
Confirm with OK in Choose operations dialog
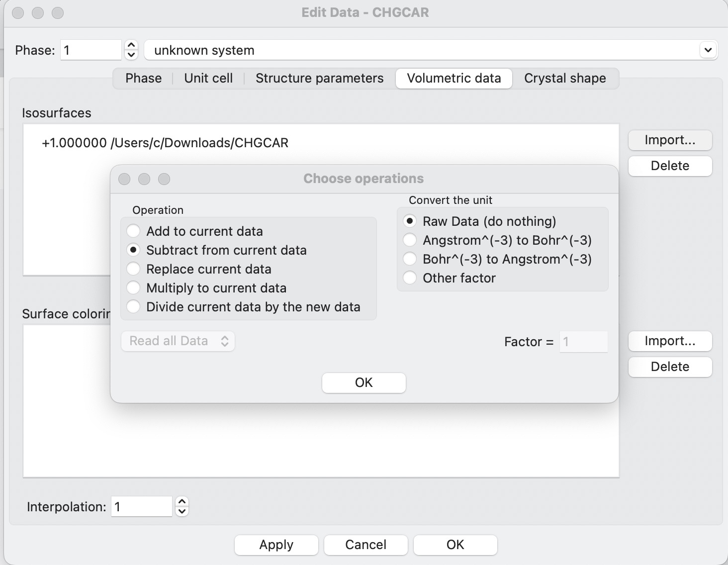click(364, 382)
